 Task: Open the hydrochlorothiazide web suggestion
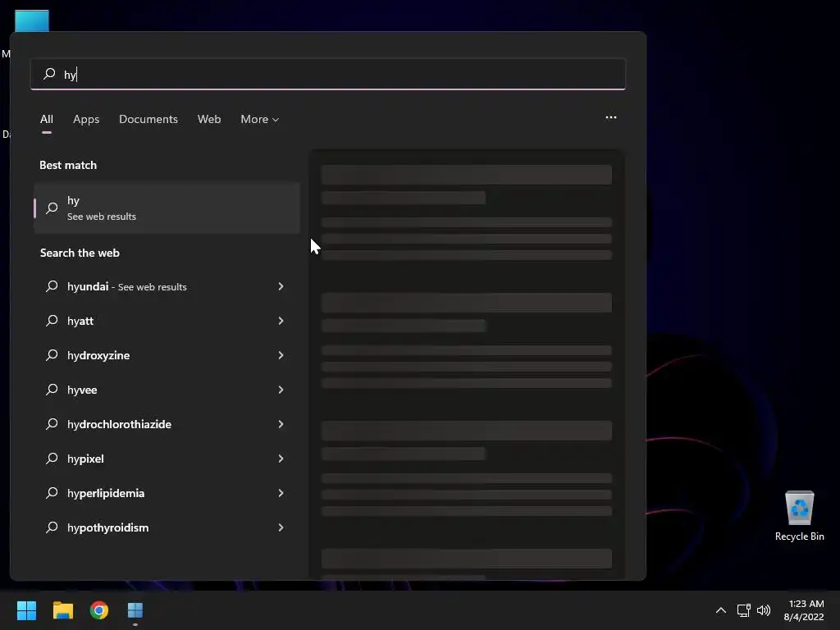tap(167, 424)
